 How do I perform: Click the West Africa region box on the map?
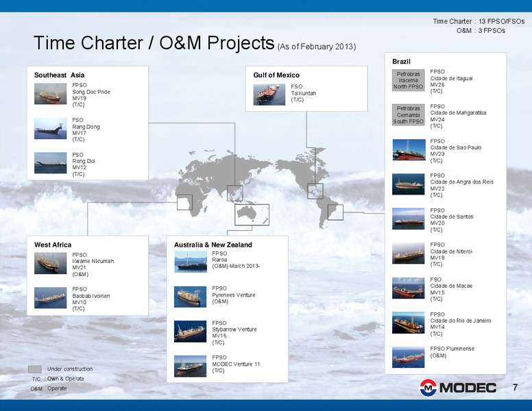click(185, 202)
